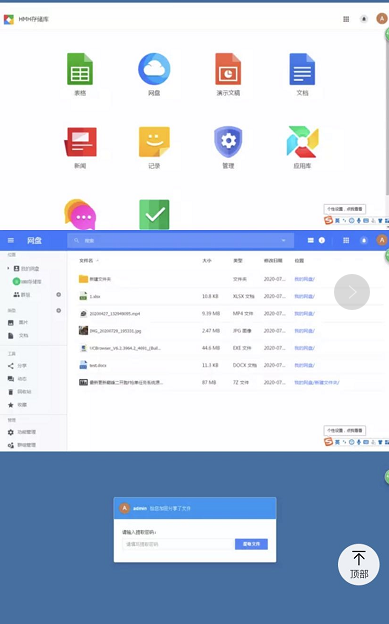
Task: Click the 修改日期 column header
Action: tap(273, 261)
